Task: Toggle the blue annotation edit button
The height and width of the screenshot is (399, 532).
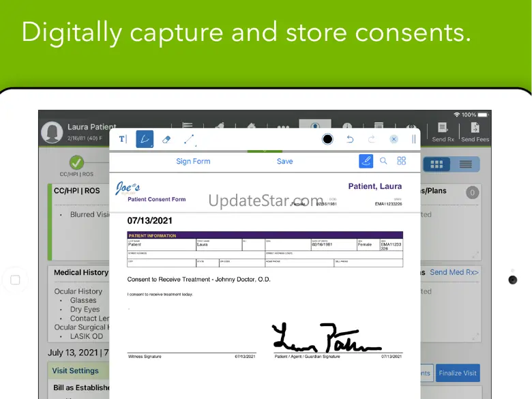Action: pyautogui.click(x=366, y=161)
